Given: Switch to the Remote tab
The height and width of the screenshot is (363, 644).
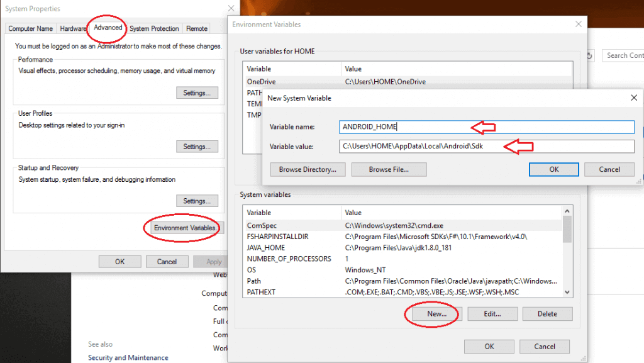Looking at the screenshot, I should coord(196,28).
